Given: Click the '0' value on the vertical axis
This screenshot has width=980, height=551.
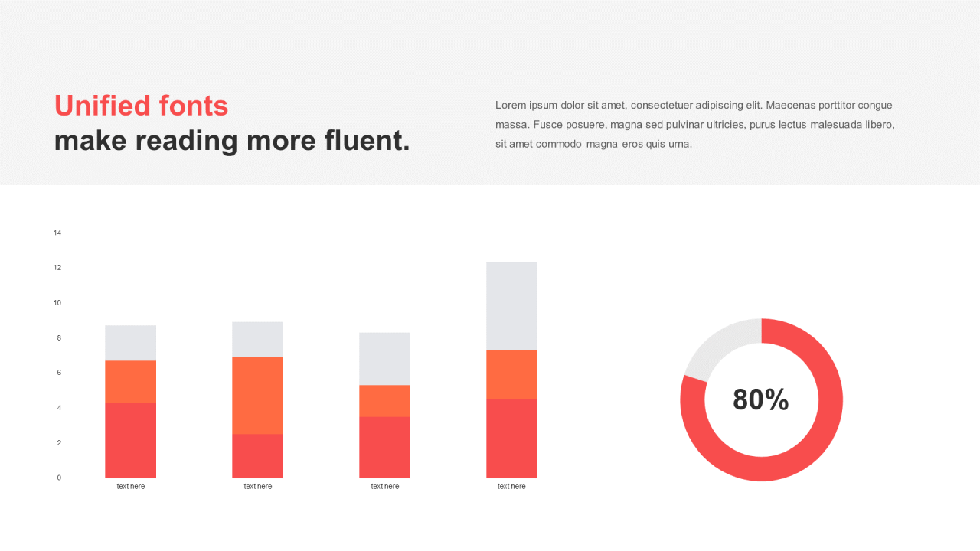Looking at the screenshot, I should click(59, 478).
